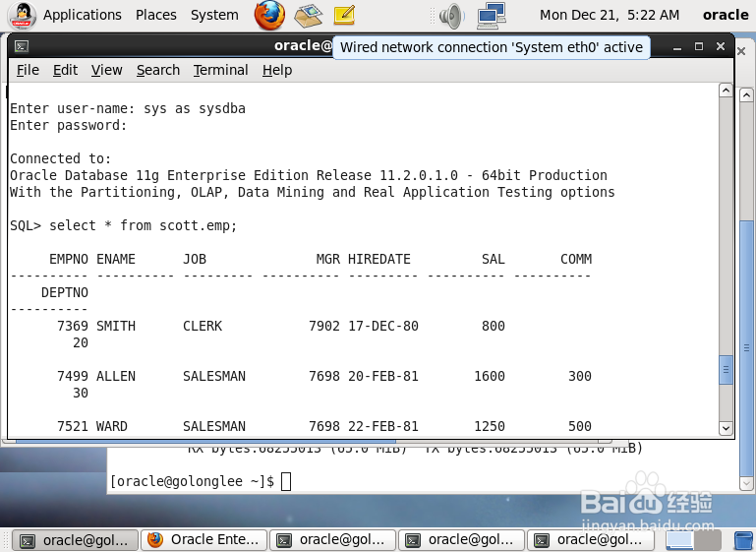This screenshot has height=552, width=756.
Task: Close the front terminal window
Action: (x=721, y=46)
